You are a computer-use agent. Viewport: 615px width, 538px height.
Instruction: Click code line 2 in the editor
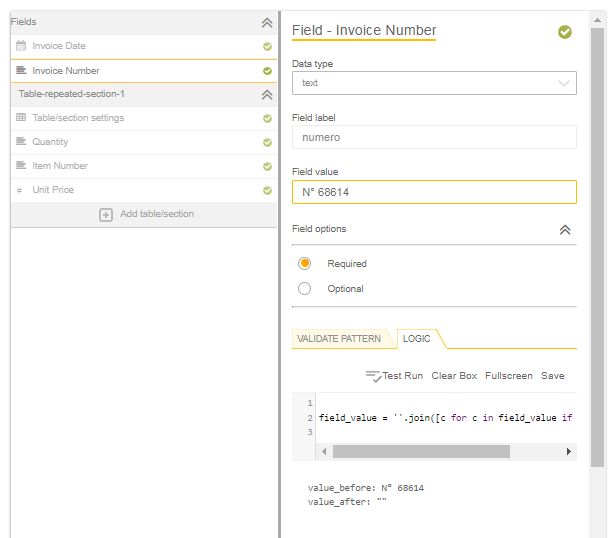click(x=446, y=418)
